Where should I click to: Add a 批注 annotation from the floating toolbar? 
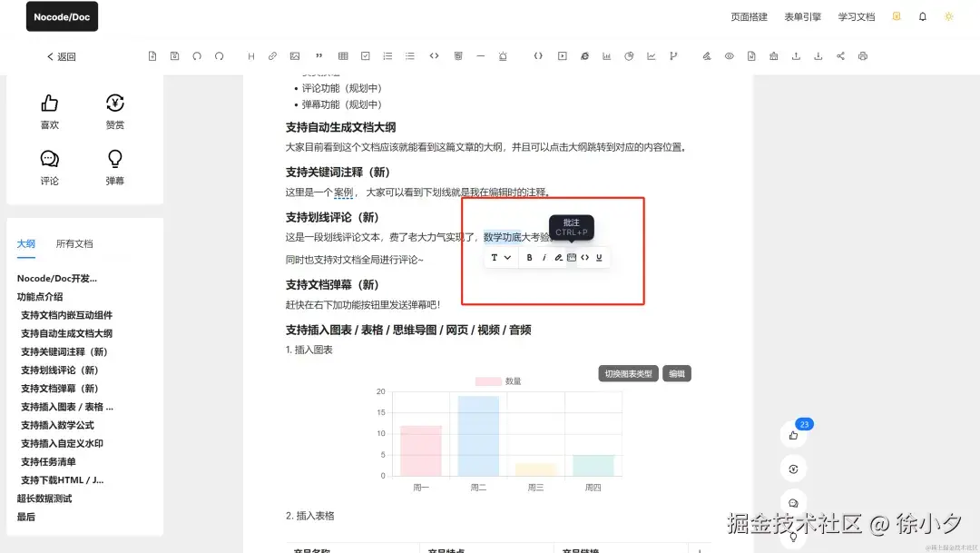point(573,257)
